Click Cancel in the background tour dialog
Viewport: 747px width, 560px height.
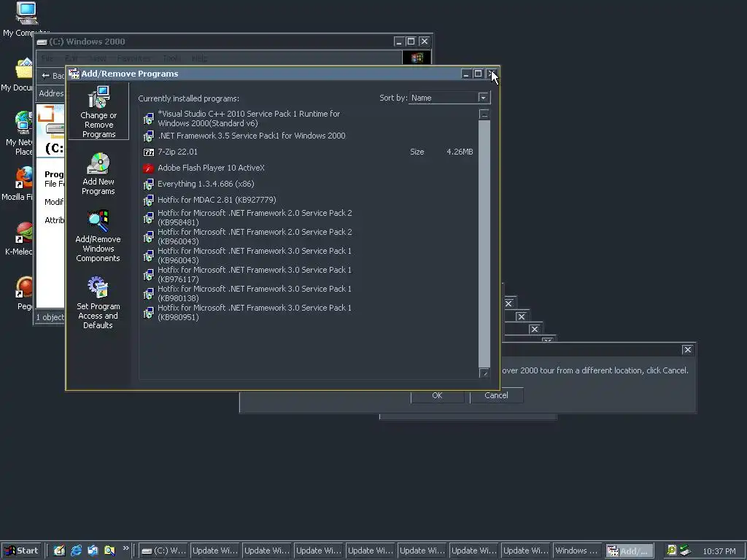496,395
